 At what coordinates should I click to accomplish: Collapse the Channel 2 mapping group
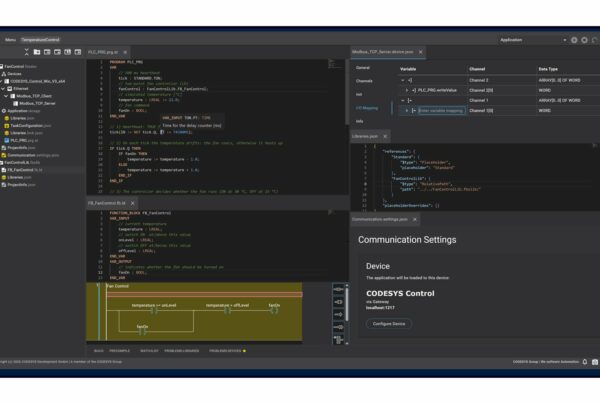tap(403, 80)
